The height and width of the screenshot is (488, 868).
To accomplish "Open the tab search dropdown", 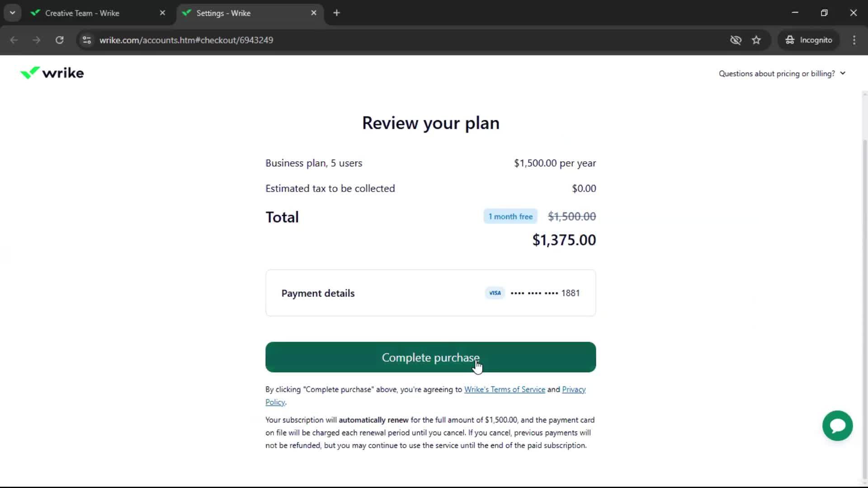I will click(x=13, y=13).
